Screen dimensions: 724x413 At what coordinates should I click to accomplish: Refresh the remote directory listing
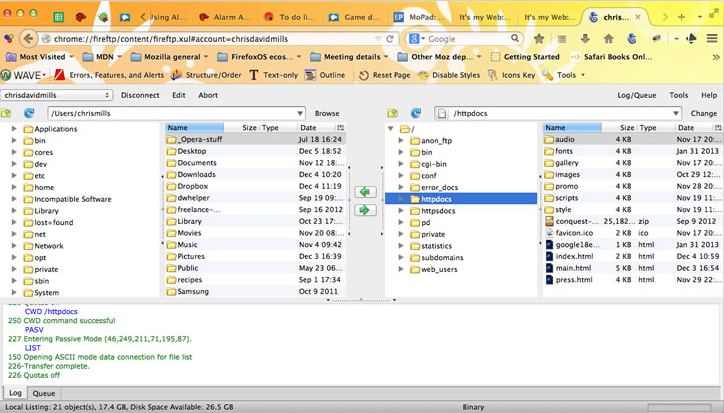(x=416, y=114)
